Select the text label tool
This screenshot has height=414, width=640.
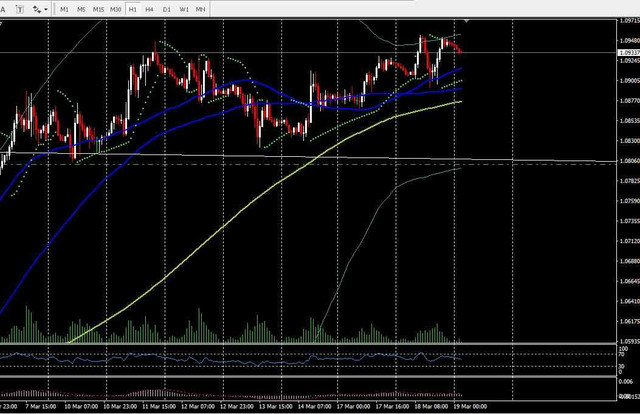[x=19, y=9]
